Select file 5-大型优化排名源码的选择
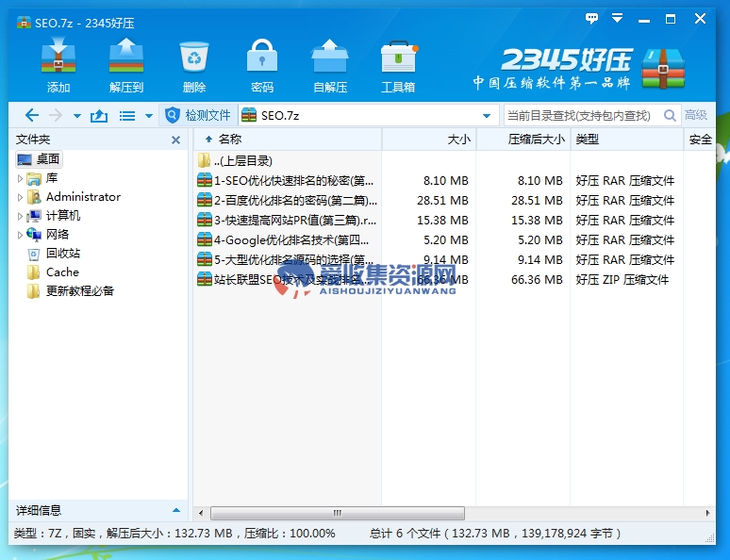 285,260
